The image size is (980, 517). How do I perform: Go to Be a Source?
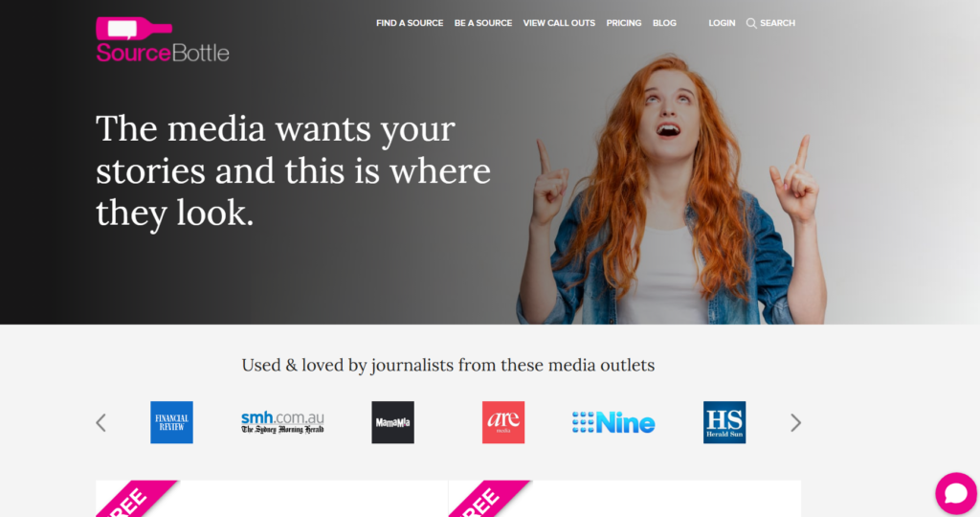tap(482, 23)
